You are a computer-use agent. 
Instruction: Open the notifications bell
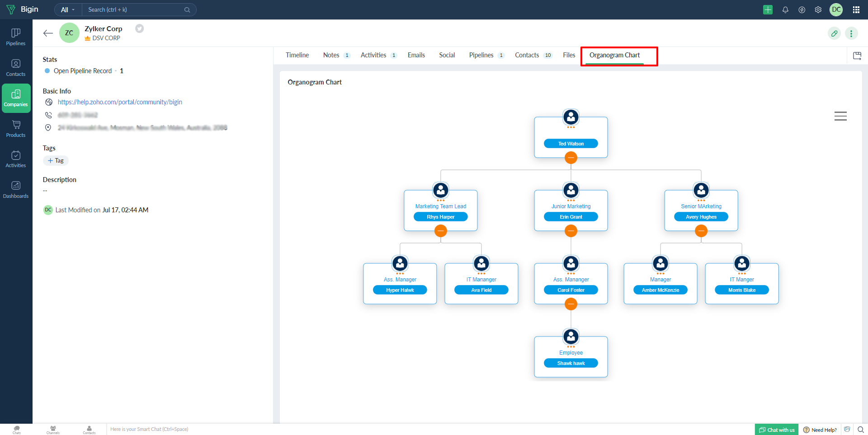coord(785,9)
